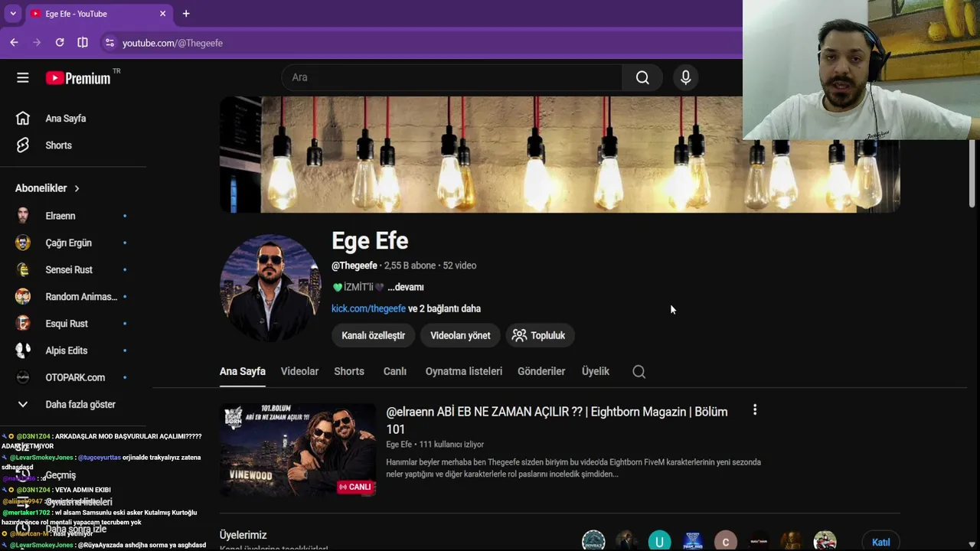Click the CANLI live badge on thumbnail
The height and width of the screenshot is (551, 980).
pos(355,487)
